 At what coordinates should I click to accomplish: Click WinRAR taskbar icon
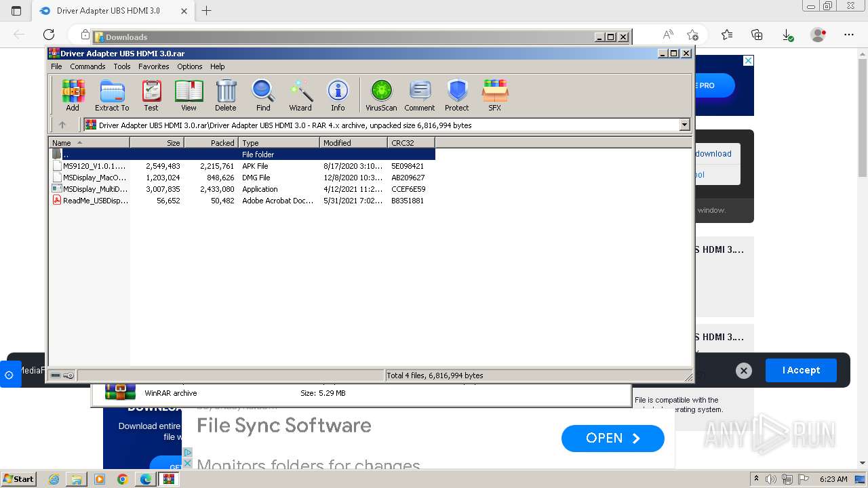coord(168,479)
